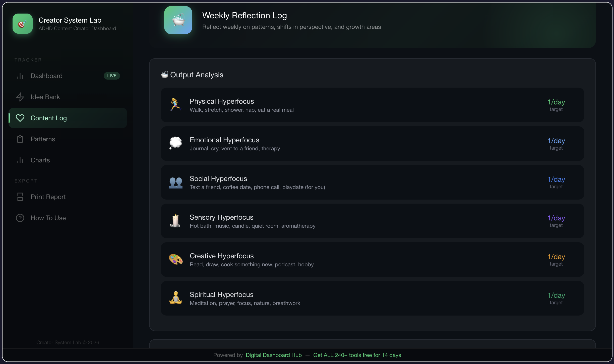
Task: Click the Print Report printer icon
Action: tap(20, 197)
